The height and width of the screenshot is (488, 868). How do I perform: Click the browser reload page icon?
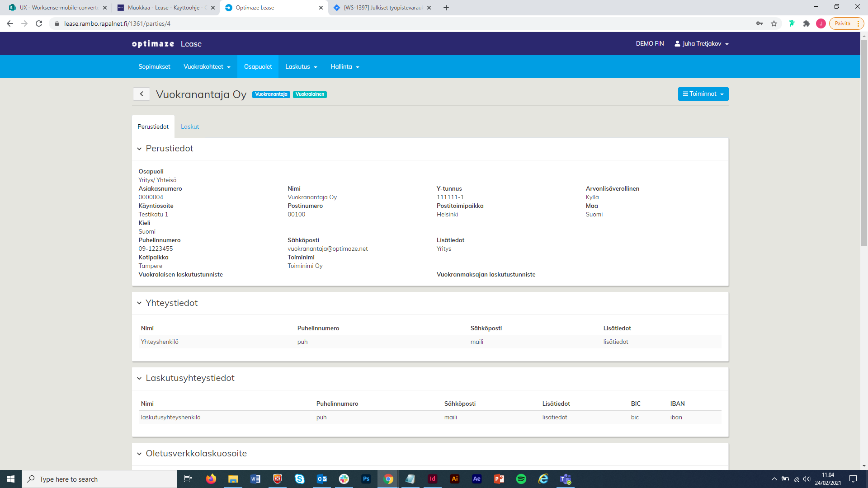[x=39, y=23]
